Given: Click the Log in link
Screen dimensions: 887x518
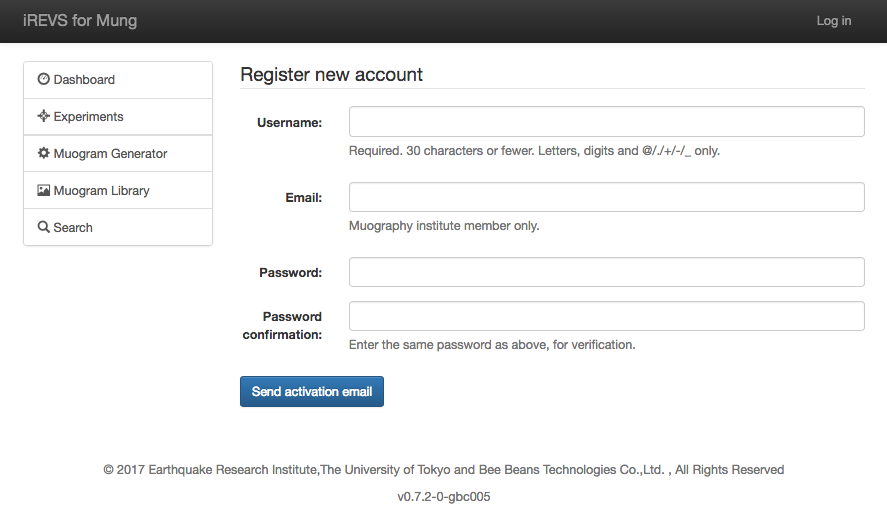Looking at the screenshot, I should [x=833, y=21].
